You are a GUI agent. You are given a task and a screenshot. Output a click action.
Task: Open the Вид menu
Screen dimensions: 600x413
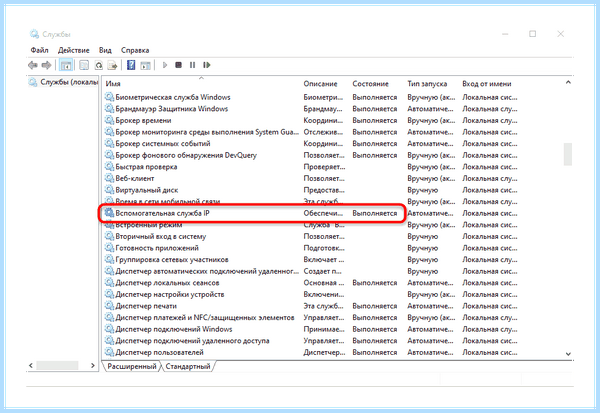click(x=105, y=50)
